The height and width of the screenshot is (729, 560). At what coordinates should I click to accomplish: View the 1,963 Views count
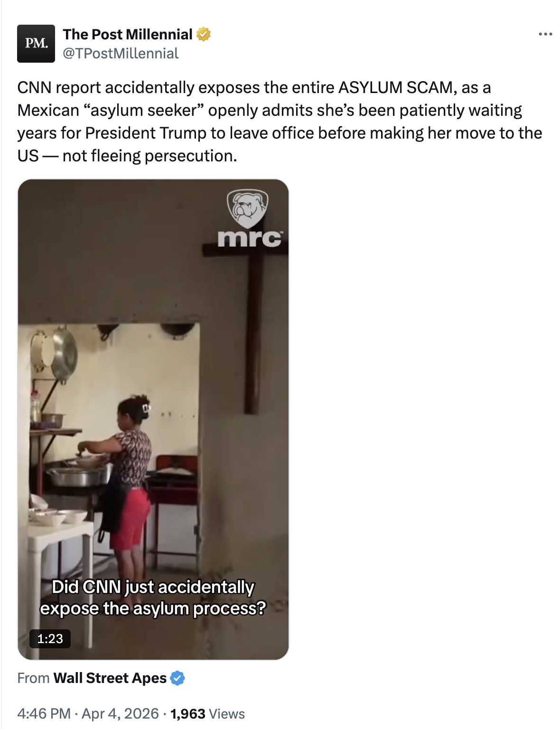[x=207, y=713]
